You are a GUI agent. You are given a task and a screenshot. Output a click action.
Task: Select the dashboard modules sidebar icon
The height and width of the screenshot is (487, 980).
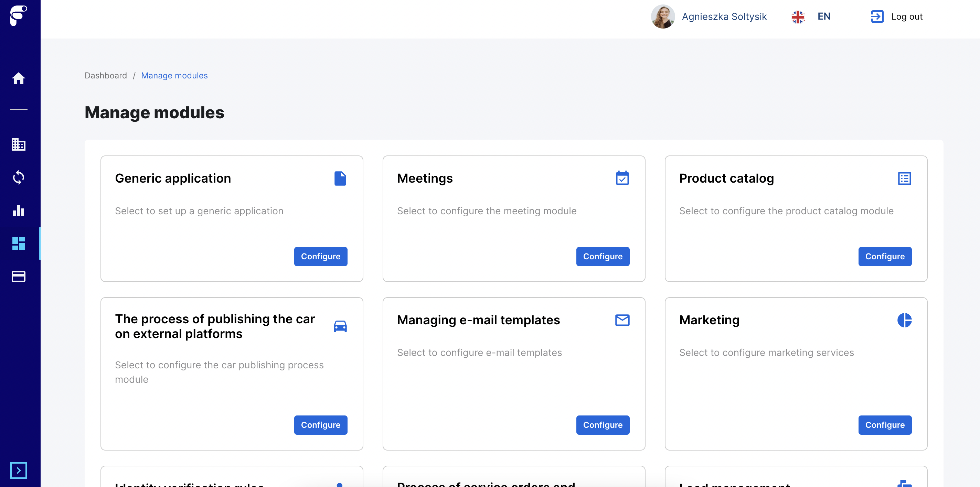18,243
